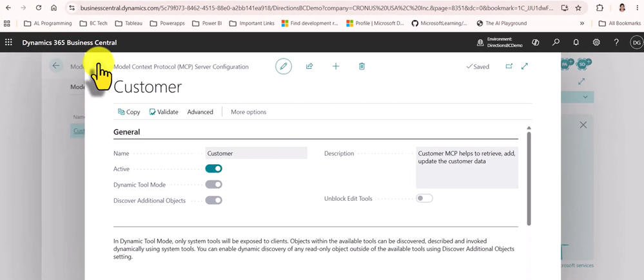Open AL Programming bookmark folder

[x=48, y=23]
